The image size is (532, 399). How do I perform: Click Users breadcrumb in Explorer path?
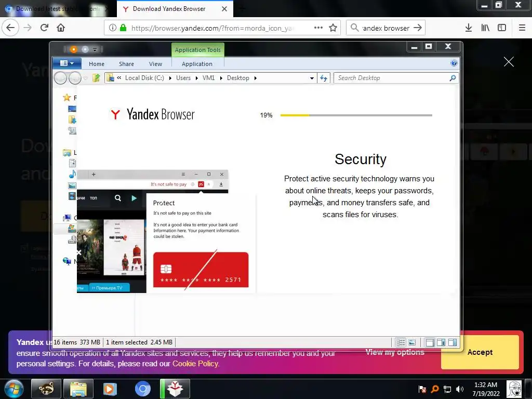[183, 78]
